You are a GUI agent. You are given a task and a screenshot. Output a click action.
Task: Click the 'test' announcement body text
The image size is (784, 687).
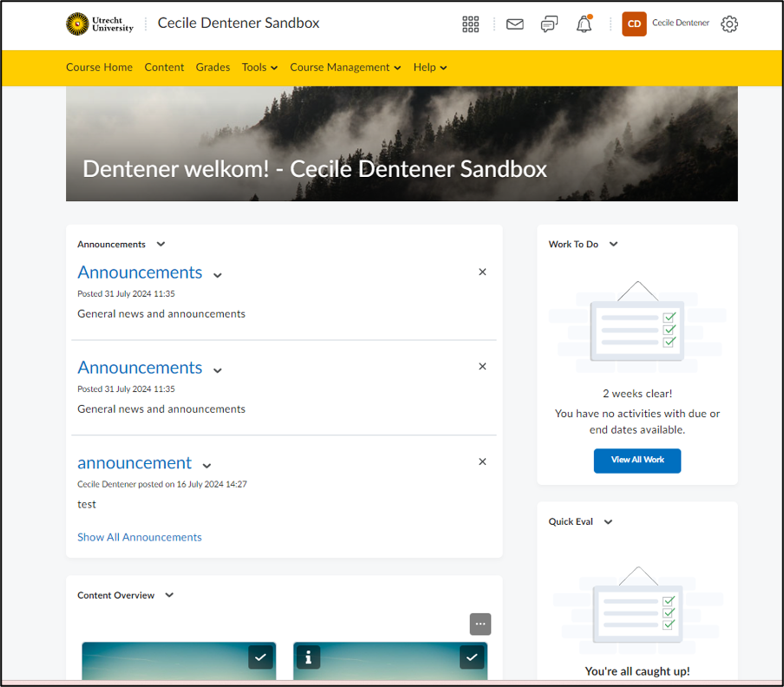tap(87, 504)
